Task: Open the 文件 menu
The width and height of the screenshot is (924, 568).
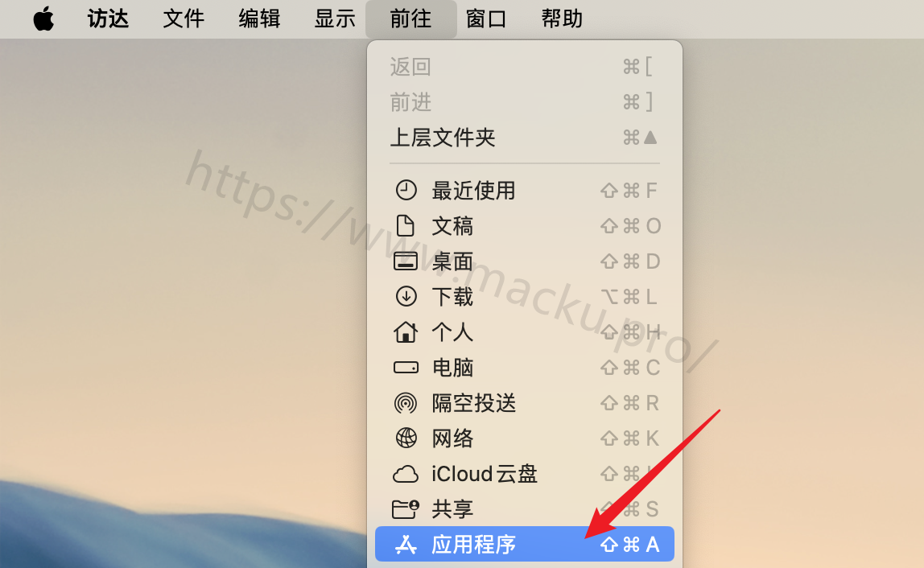Action: tap(184, 19)
